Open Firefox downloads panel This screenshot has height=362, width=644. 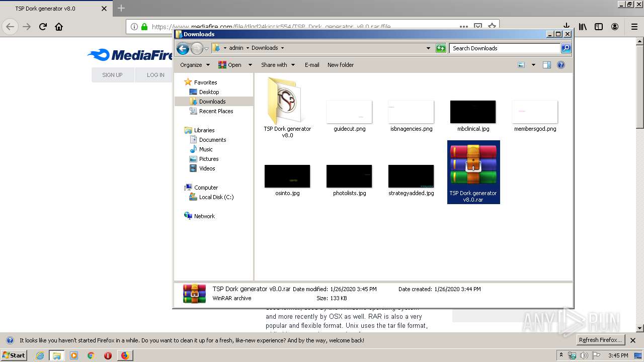click(566, 27)
